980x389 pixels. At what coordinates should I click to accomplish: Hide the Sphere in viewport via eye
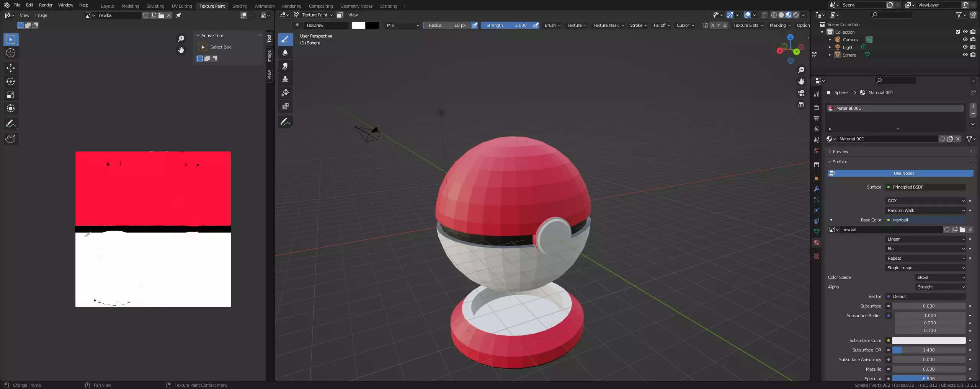tap(965, 55)
